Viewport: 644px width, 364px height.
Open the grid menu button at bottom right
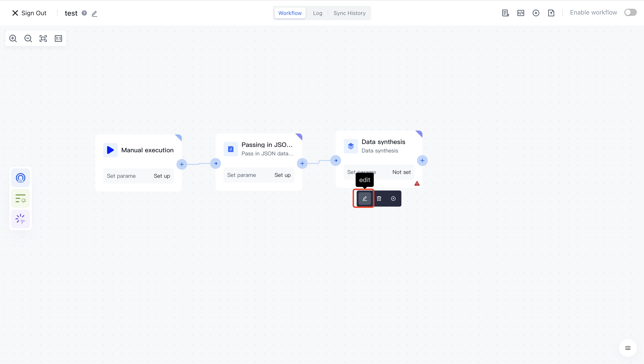point(628,348)
